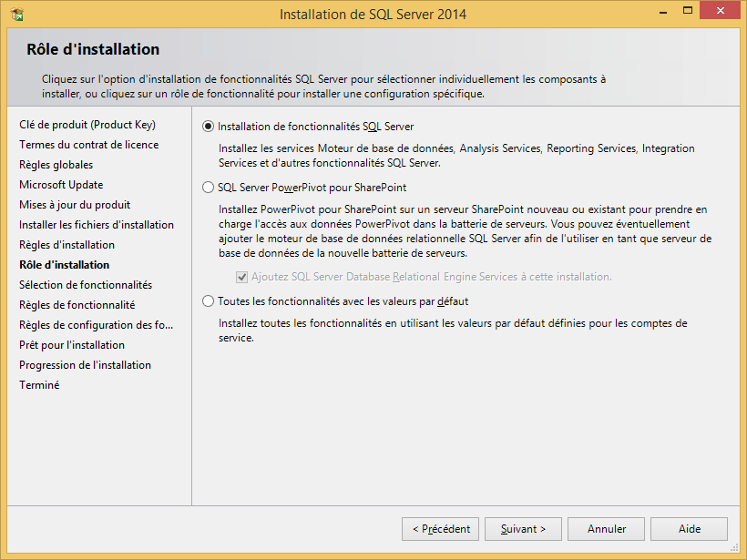Cancel setup with Annuler button

coord(606,529)
